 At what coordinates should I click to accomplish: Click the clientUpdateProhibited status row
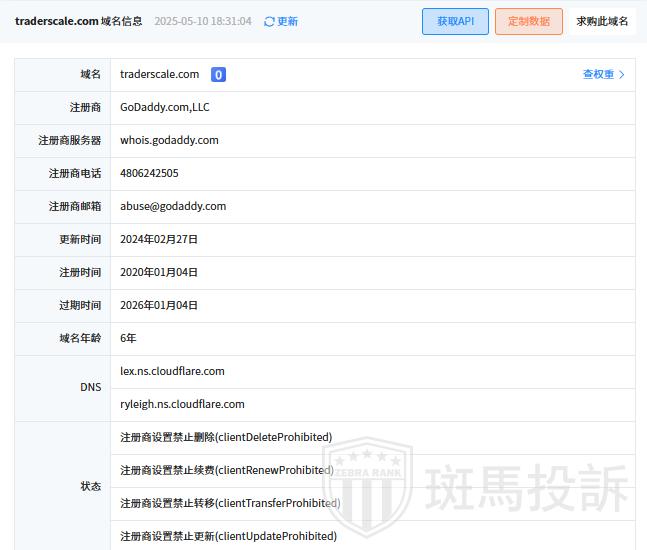coord(228,536)
